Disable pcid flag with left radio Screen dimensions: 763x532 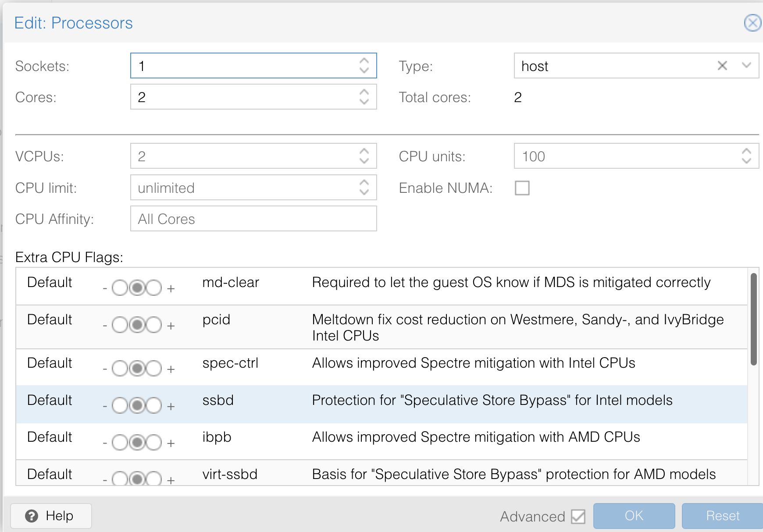(x=120, y=325)
